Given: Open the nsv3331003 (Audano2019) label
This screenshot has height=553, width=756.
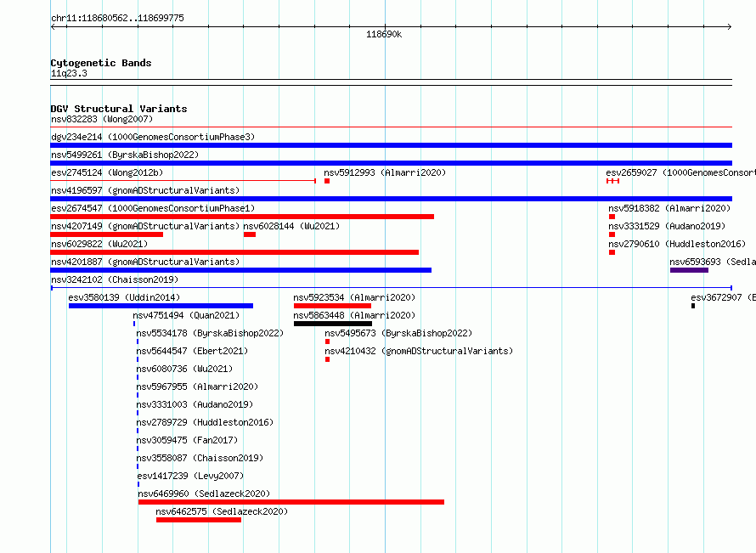Looking at the screenshot, I should point(195,404).
